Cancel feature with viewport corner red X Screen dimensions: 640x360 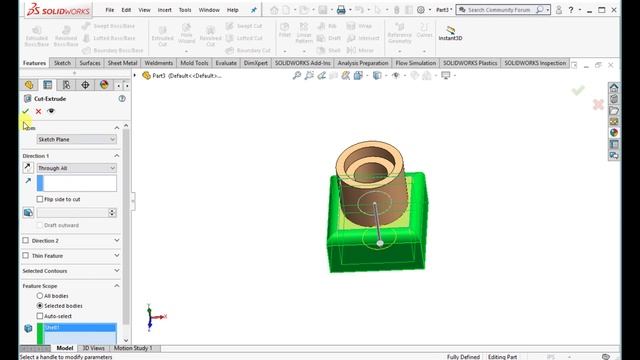(598, 104)
